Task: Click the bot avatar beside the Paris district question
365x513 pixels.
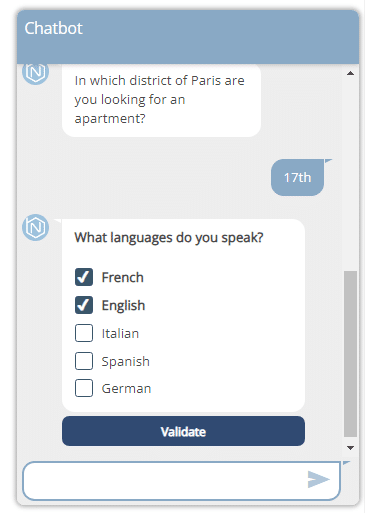Action: [x=35, y=73]
